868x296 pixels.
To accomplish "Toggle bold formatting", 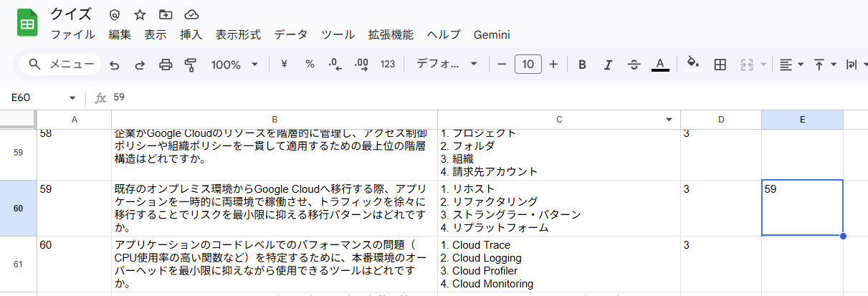I will (x=582, y=65).
